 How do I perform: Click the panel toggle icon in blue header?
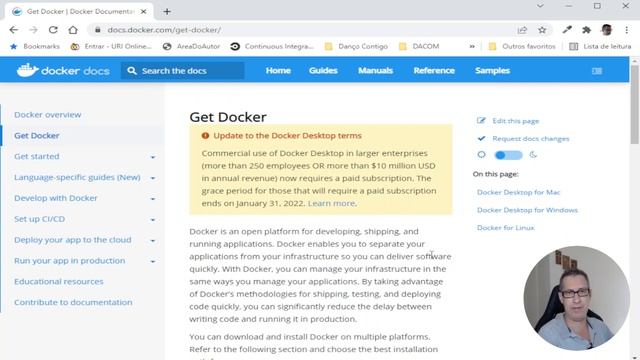coord(597,71)
